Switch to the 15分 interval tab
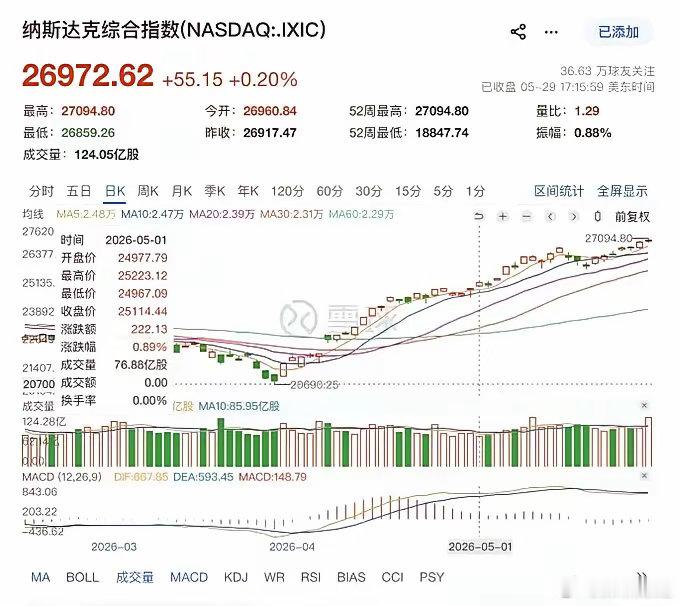 [x=408, y=191]
